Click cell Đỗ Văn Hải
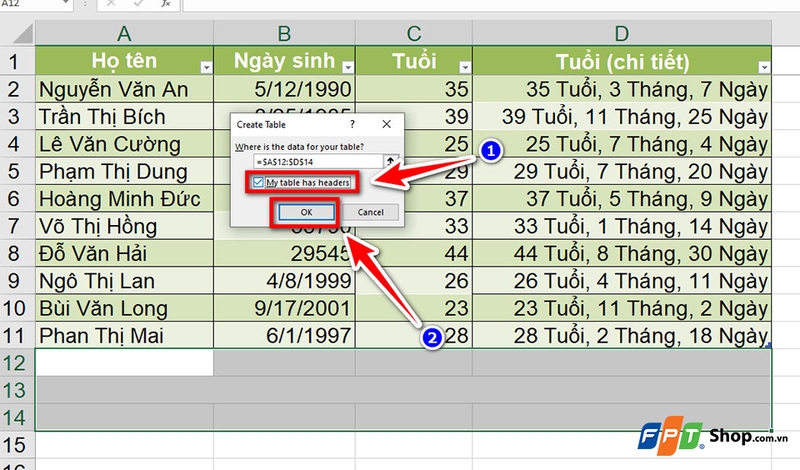 (x=124, y=254)
